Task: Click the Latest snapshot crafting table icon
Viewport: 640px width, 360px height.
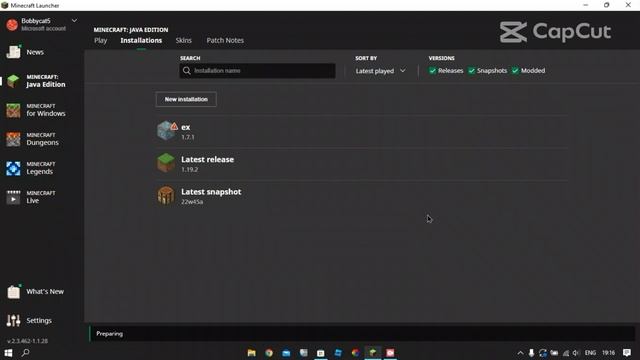Action: [166, 196]
